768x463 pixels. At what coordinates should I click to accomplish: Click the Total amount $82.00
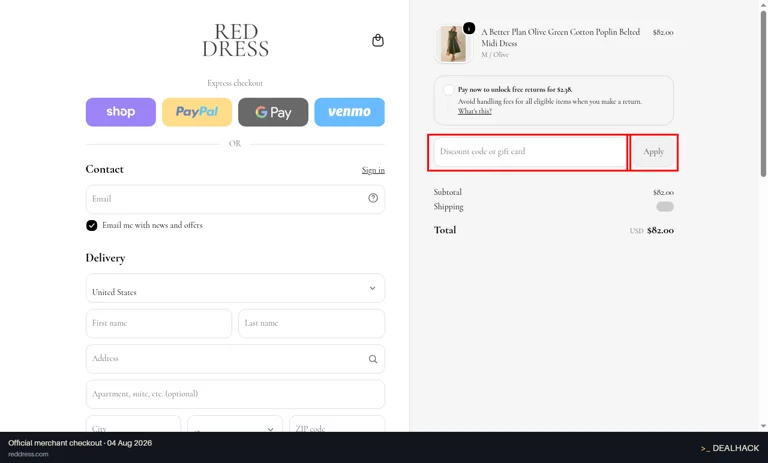coord(660,230)
